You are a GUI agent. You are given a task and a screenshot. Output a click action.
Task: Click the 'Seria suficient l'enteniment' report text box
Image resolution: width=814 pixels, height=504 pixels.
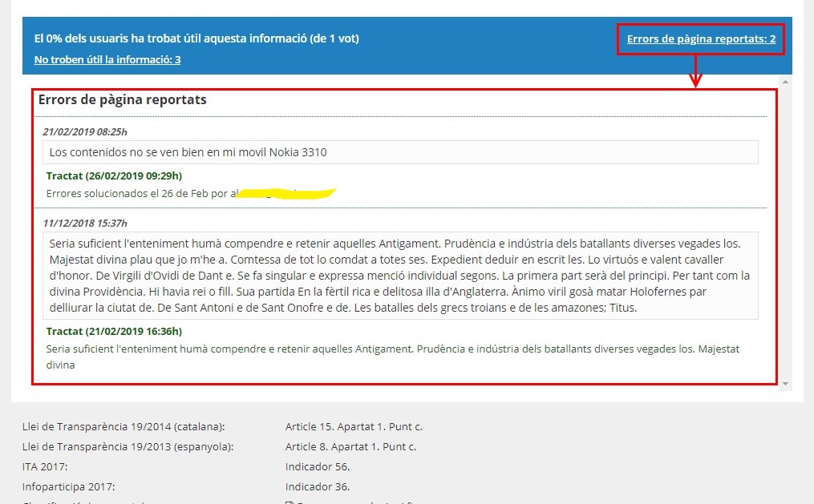coord(400,275)
